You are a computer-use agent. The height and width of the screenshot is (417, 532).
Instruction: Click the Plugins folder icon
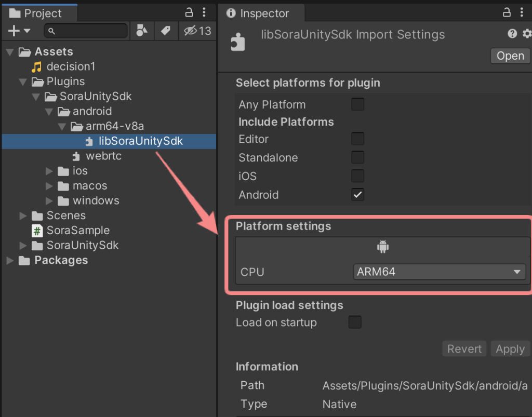click(37, 82)
